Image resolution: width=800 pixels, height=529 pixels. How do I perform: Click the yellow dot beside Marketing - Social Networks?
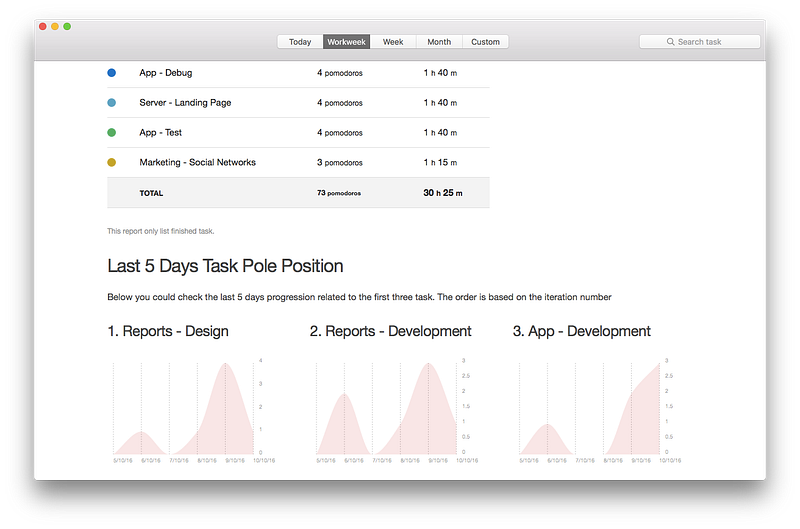[111, 162]
